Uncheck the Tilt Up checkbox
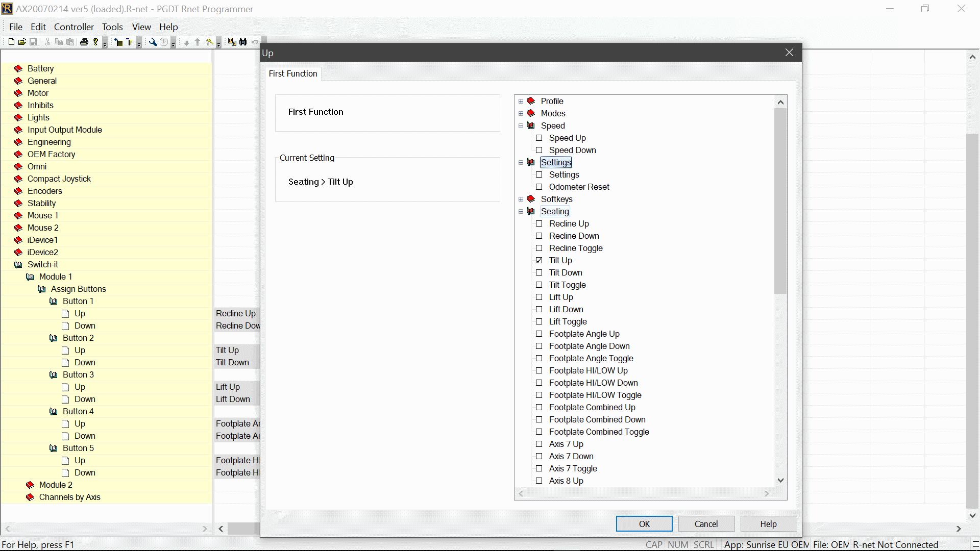 [x=539, y=260]
